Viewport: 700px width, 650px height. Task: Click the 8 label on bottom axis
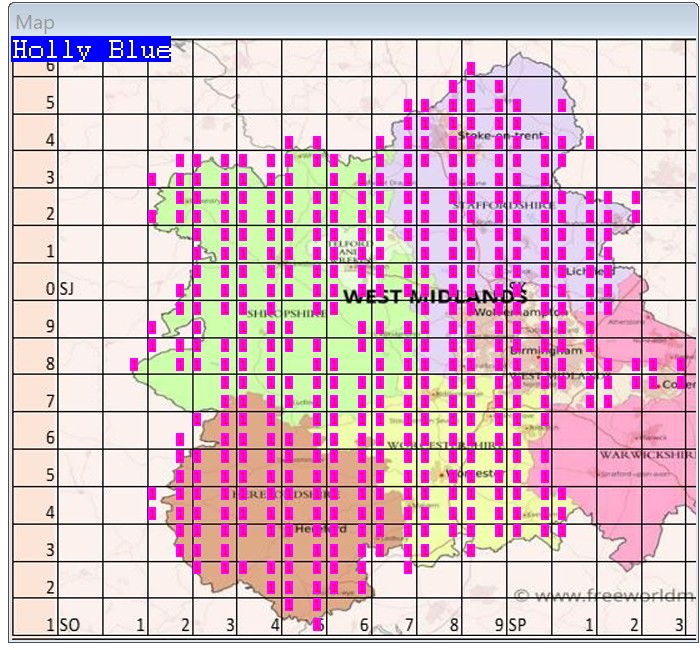454,625
